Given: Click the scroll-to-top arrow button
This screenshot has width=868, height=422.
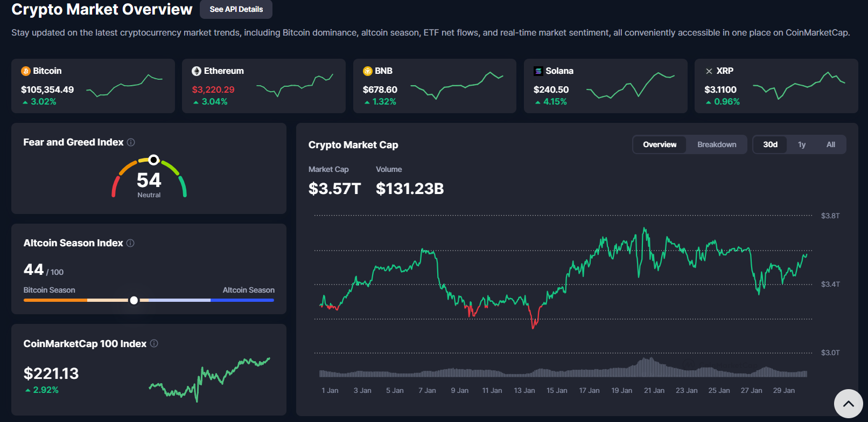Looking at the screenshot, I should (x=849, y=404).
